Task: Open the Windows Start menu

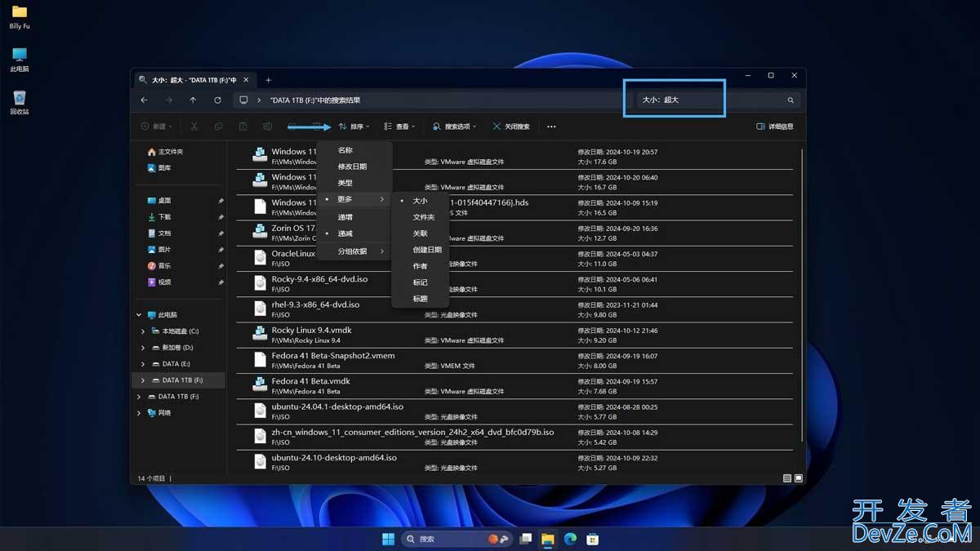Action: click(388, 539)
